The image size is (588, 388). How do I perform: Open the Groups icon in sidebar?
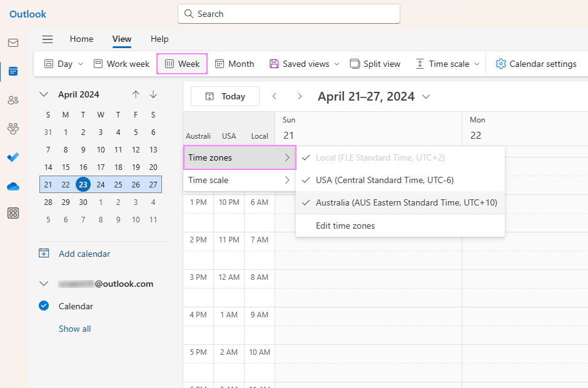pyautogui.click(x=13, y=129)
